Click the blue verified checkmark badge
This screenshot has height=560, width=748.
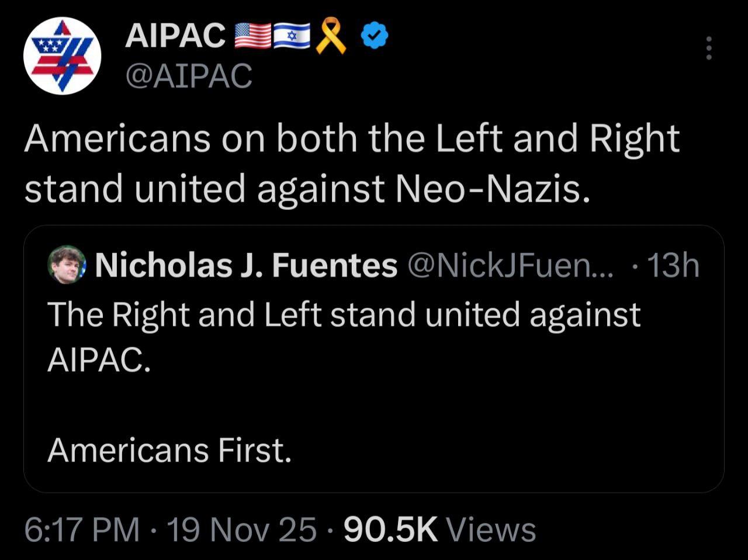pos(375,37)
